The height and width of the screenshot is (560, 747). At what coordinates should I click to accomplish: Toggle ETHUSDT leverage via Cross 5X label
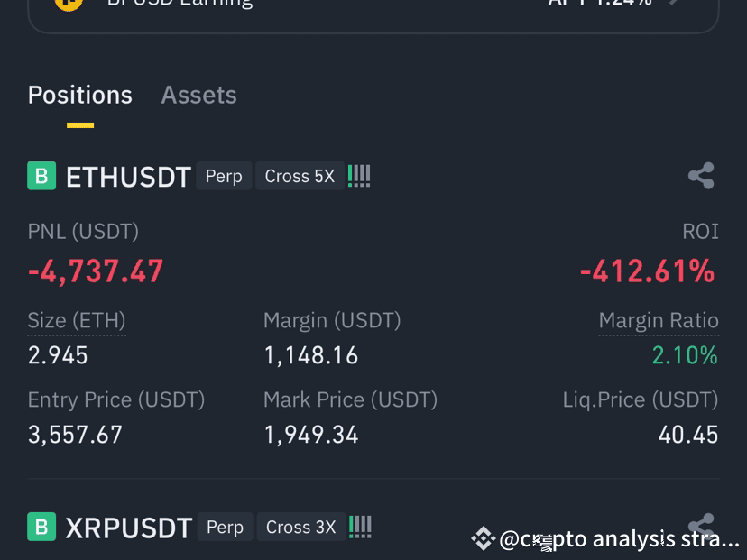[300, 176]
